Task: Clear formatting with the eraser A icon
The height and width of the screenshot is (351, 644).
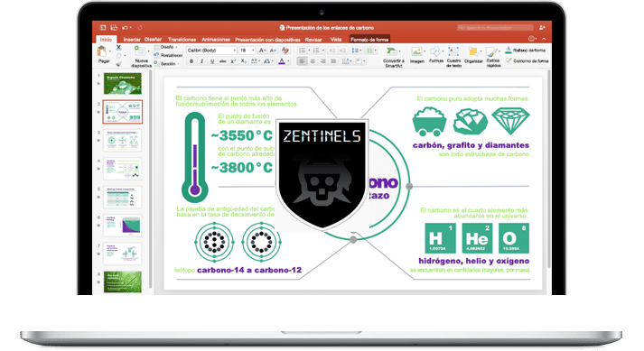Action: 285,51
